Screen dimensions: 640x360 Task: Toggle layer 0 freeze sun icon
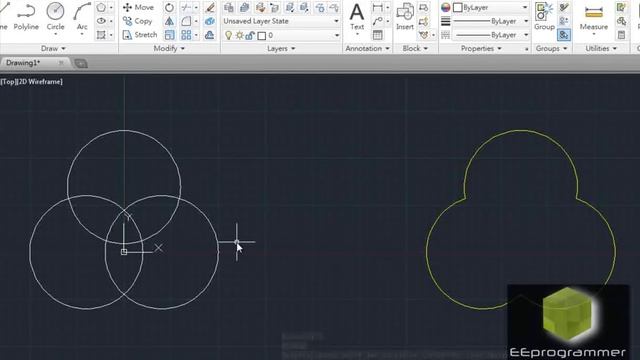click(x=240, y=36)
